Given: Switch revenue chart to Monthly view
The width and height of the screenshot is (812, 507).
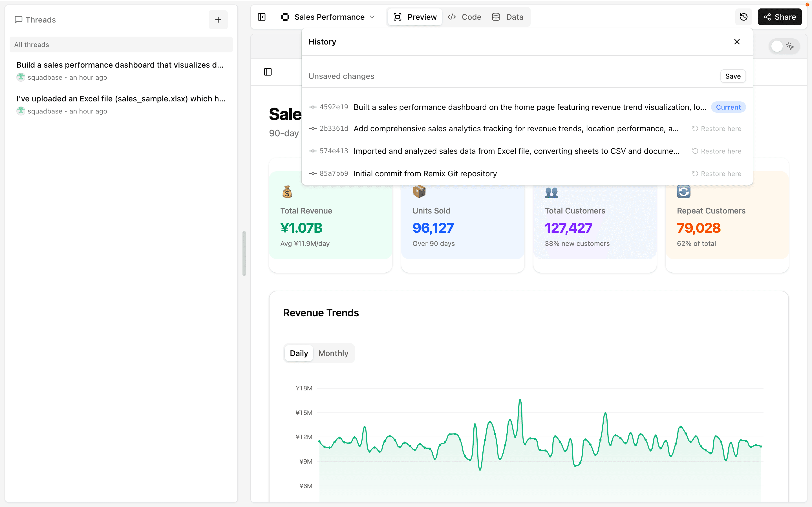Looking at the screenshot, I should 333,353.
